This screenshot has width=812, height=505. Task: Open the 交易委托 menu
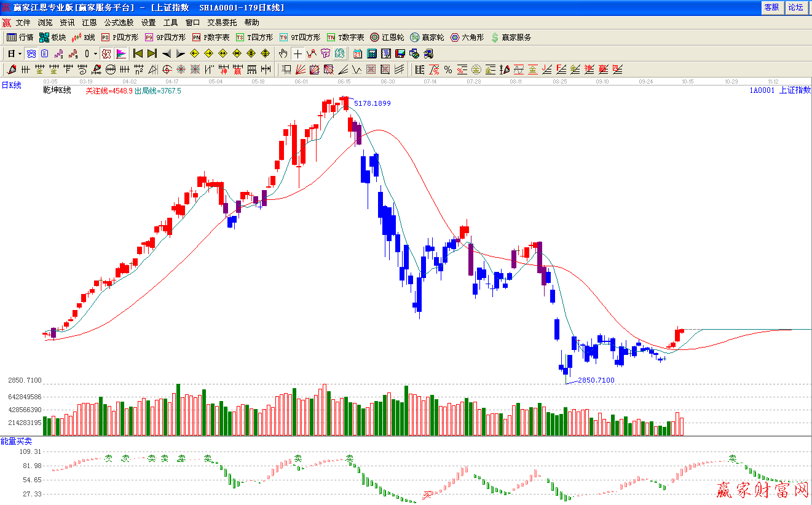(x=222, y=22)
